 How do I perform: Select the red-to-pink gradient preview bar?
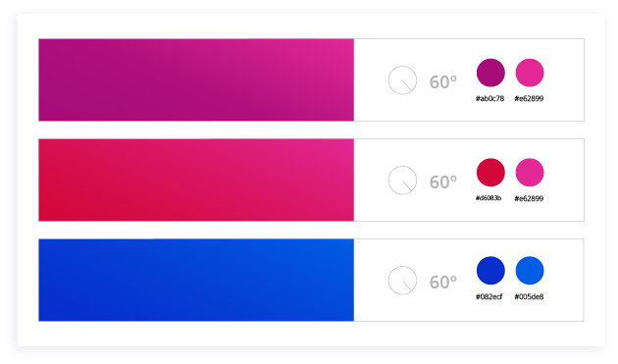click(196, 180)
